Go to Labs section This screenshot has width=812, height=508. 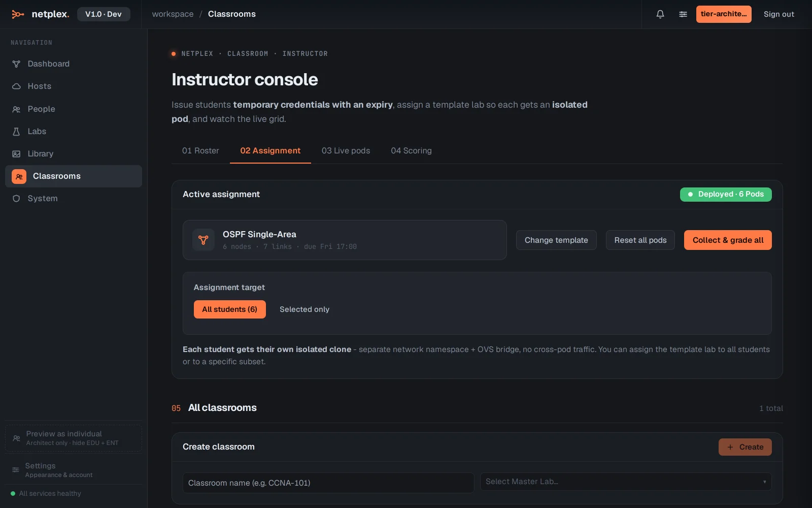coord(74,132)
